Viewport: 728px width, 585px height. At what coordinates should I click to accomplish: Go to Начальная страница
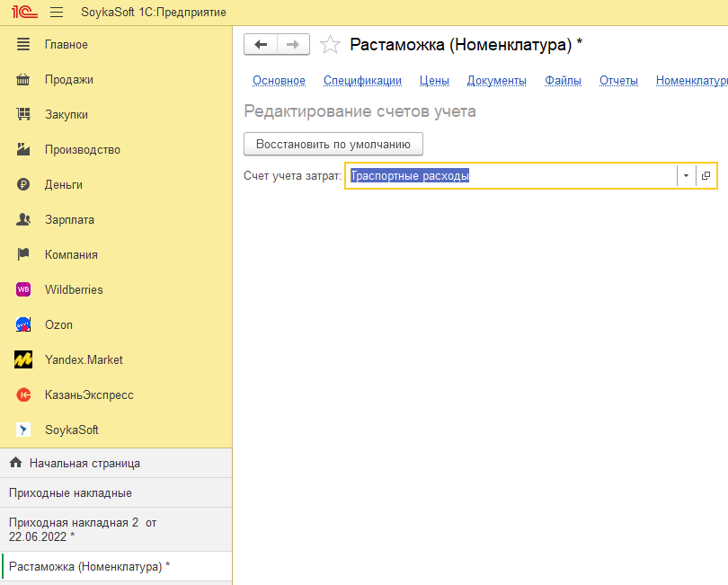(x=84, y=464)
